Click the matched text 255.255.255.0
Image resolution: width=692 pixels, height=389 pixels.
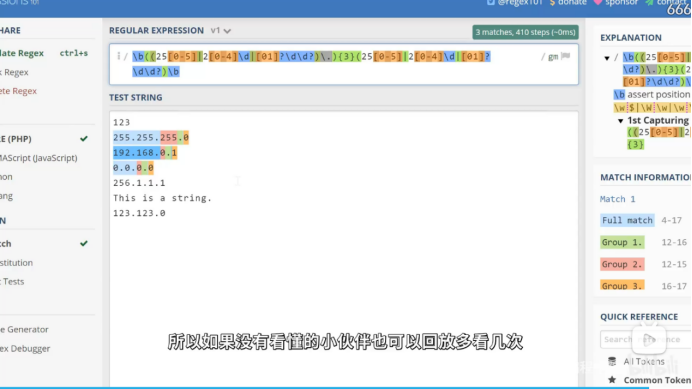pyautogui.click(x=151, y=137)
